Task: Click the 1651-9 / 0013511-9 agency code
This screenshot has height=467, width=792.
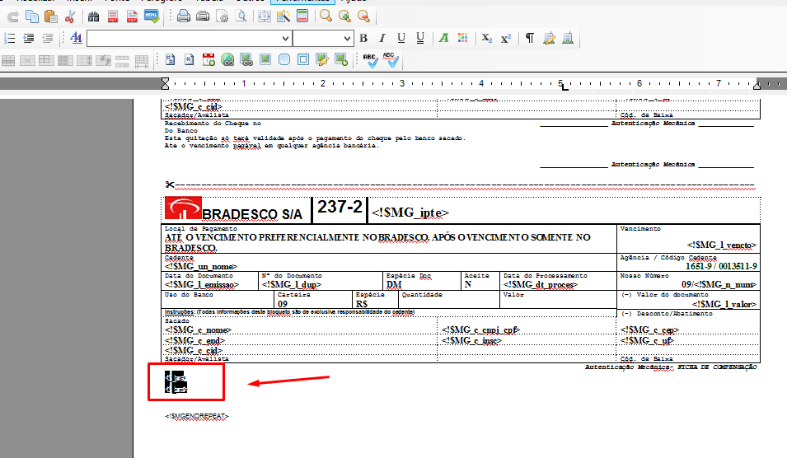Action: coord(721,266)
